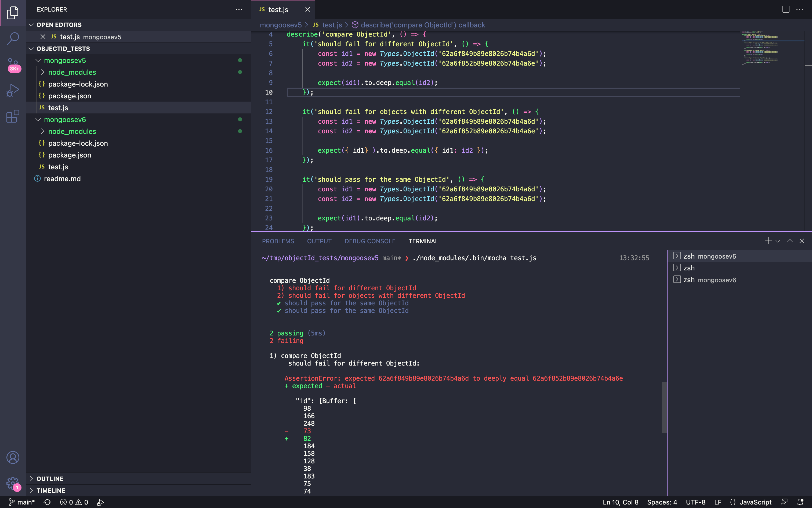Click line number 16 in the gutter
Screen dimensions: 812x508
coord(269,150)
